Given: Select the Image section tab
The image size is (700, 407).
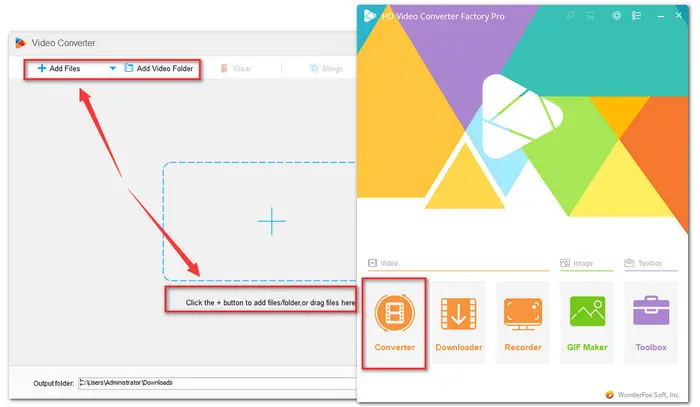Looking at the screenshot, I should click(x=577, y=263).
